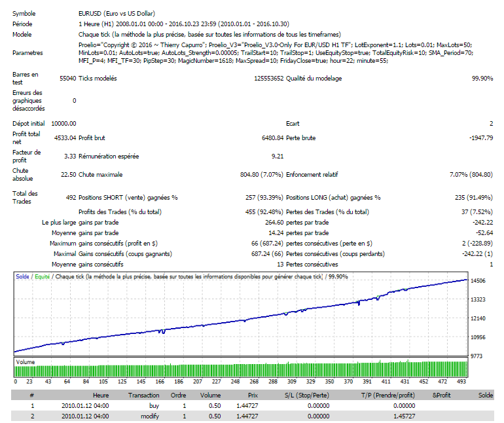Click the 'Profit total net' value 4533.04
The image size is (504, 423).
64,138
